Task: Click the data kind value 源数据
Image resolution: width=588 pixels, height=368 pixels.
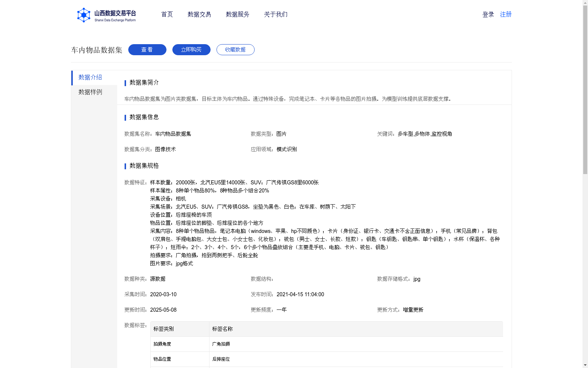Action: tap(158, 279)
